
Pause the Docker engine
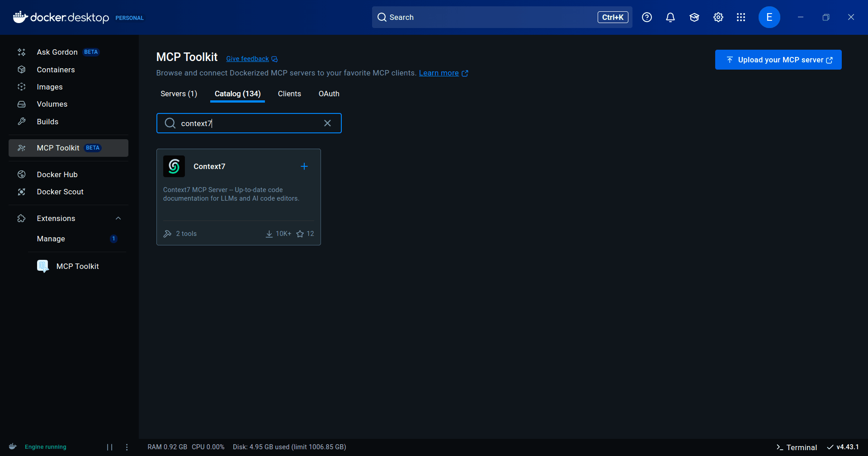[x=109, y=447]
